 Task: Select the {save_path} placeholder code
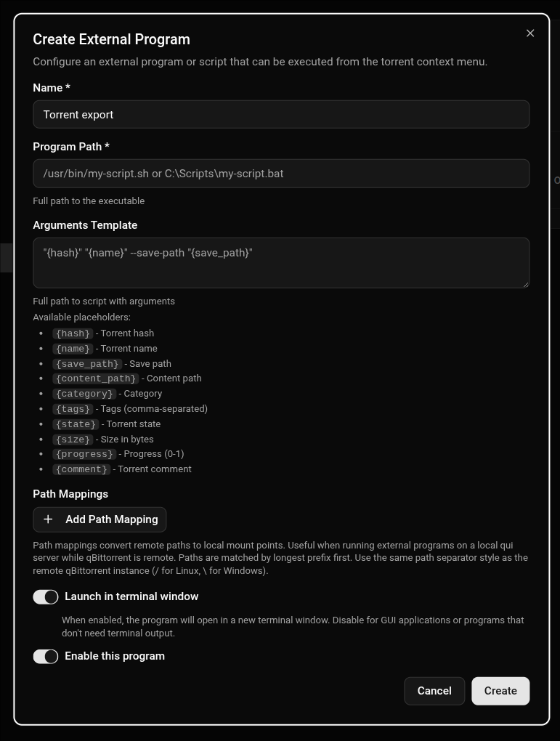87,364
